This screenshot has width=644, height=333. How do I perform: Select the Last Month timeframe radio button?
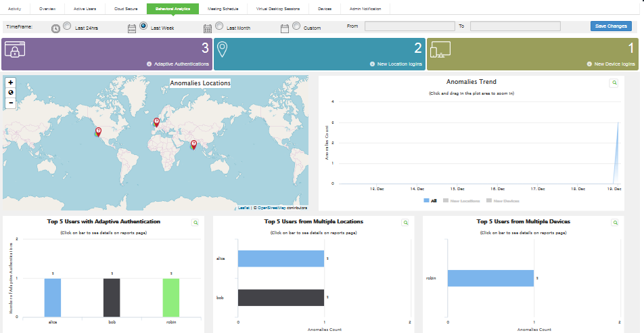(x=218, y=26)
